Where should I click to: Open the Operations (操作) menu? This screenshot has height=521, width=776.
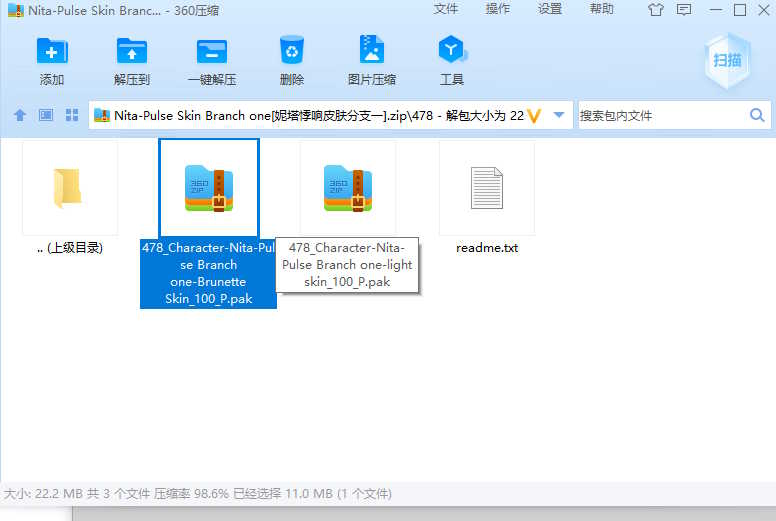[498, 9]
